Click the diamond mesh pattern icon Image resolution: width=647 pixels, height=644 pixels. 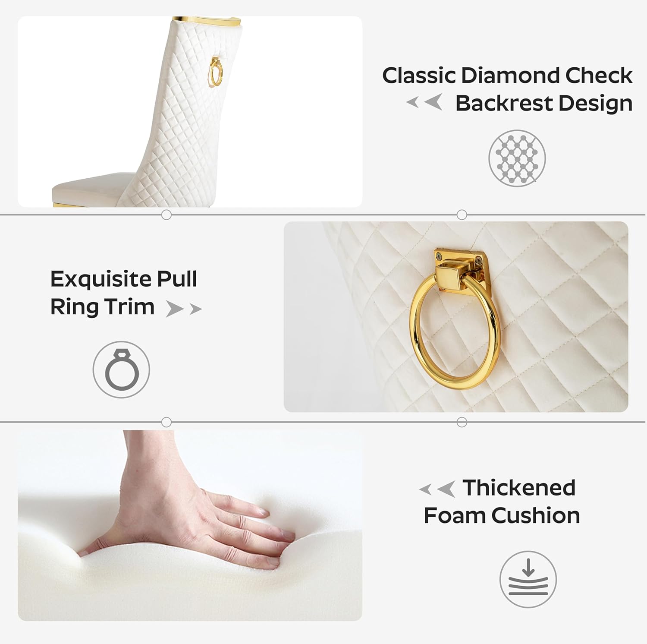[517, 158]
